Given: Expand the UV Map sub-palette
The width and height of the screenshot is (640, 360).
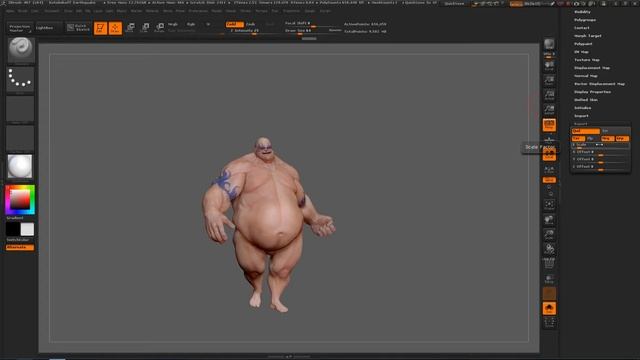Looking at the screenshot, I should pyautogui.click(x=581, y=52).
